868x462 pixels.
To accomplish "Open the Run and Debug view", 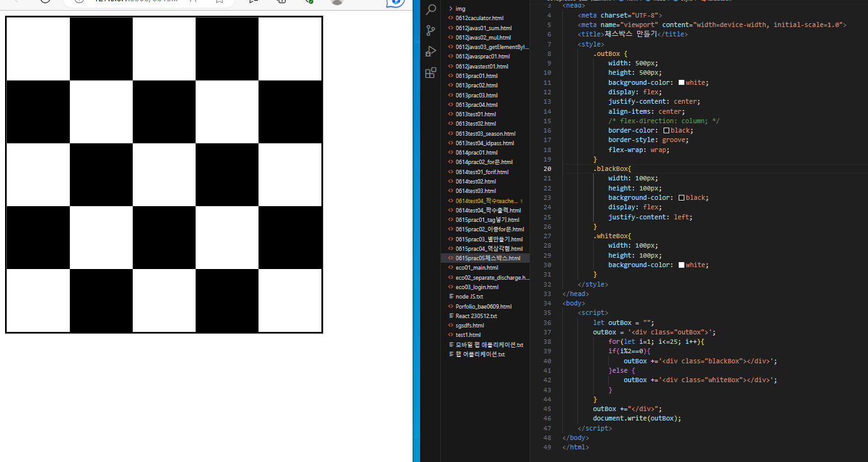I will click(x=431, y=52).
